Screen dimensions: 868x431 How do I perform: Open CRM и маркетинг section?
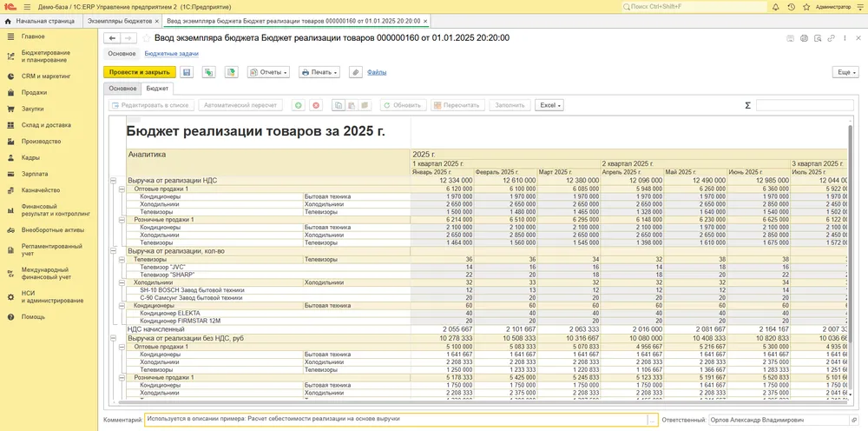click(47, 76)
